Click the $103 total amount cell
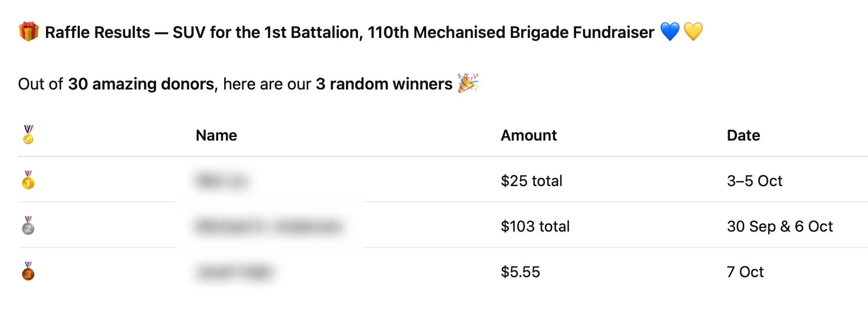This screenshot has height=310, width=868. [x=535, y=227]
